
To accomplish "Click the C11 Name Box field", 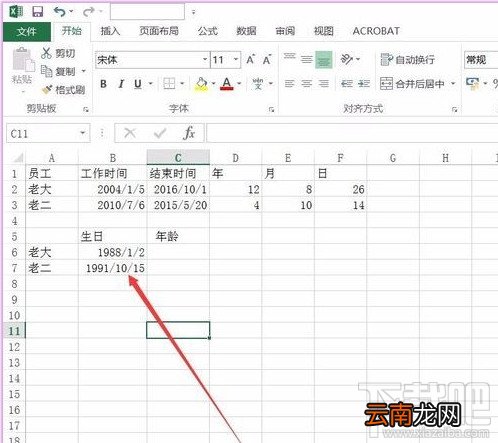I will click(42, 133).
